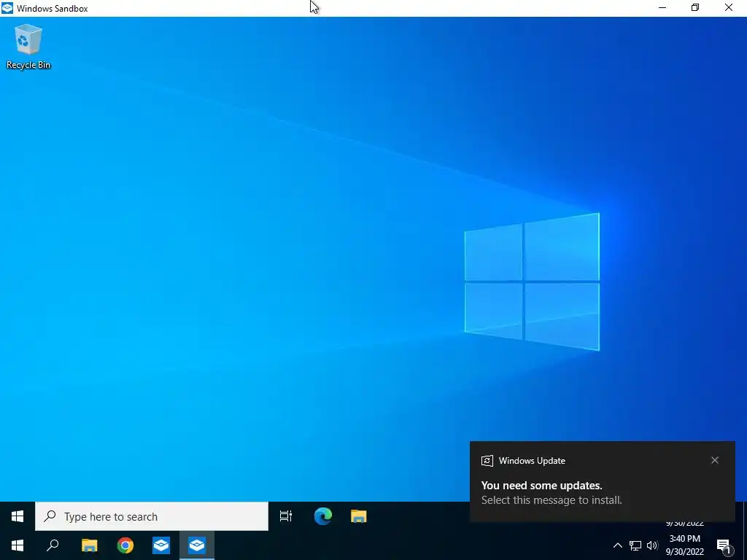
Task: Launch Google Chrome from the host taskbar
Action: point(125,545)
